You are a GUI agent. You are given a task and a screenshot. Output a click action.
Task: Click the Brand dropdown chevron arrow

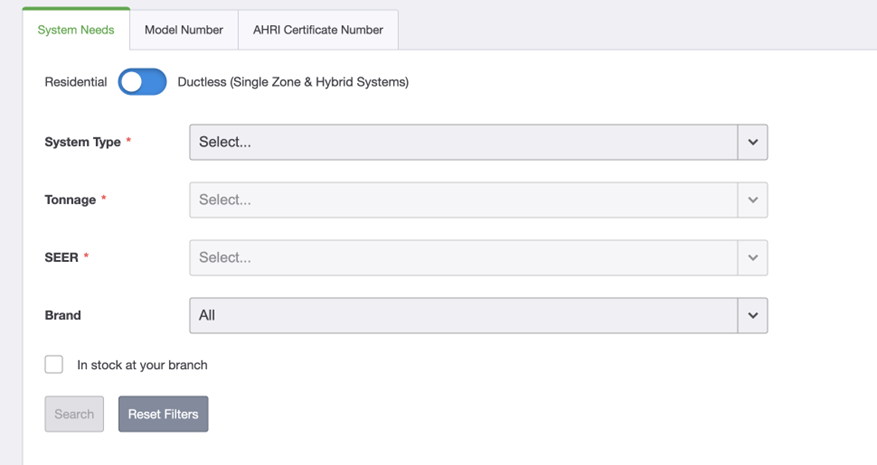click(752, 315)
